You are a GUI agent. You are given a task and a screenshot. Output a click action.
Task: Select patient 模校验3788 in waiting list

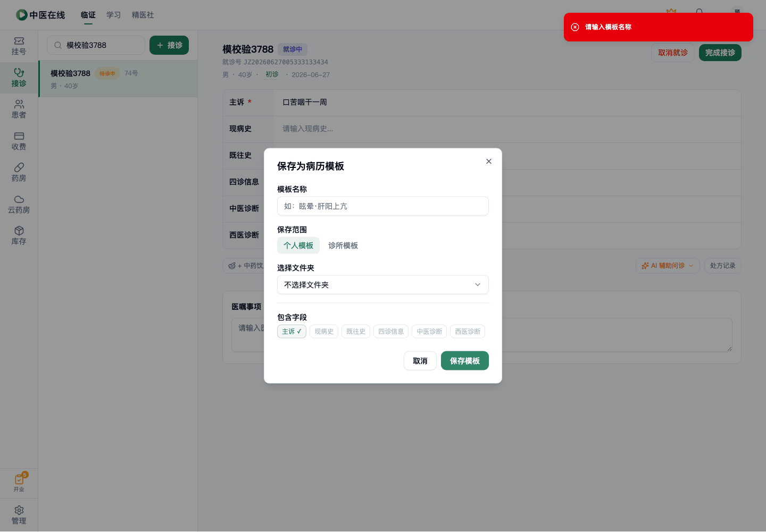(118, 79)
